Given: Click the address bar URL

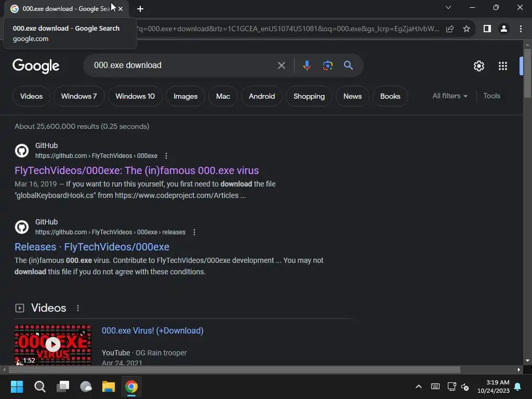Looking at the screenshot, I should (x=288, y=29).
